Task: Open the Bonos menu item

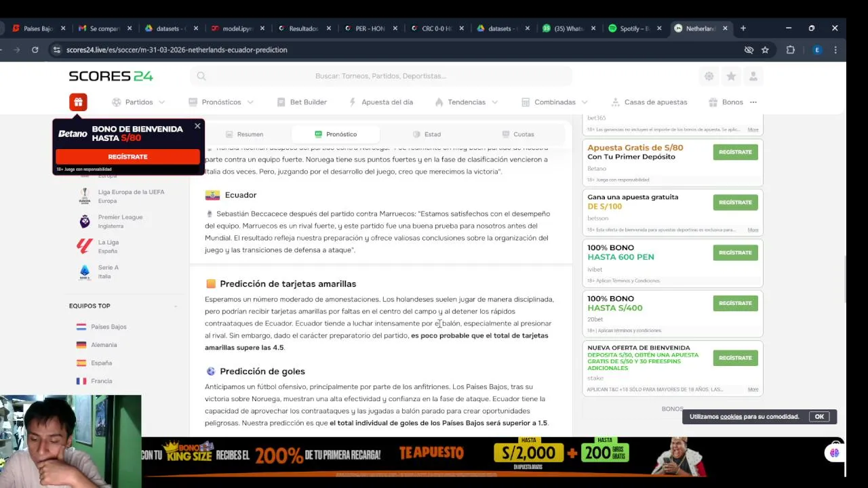Action: pyautogui.click(x=726, y=102)
